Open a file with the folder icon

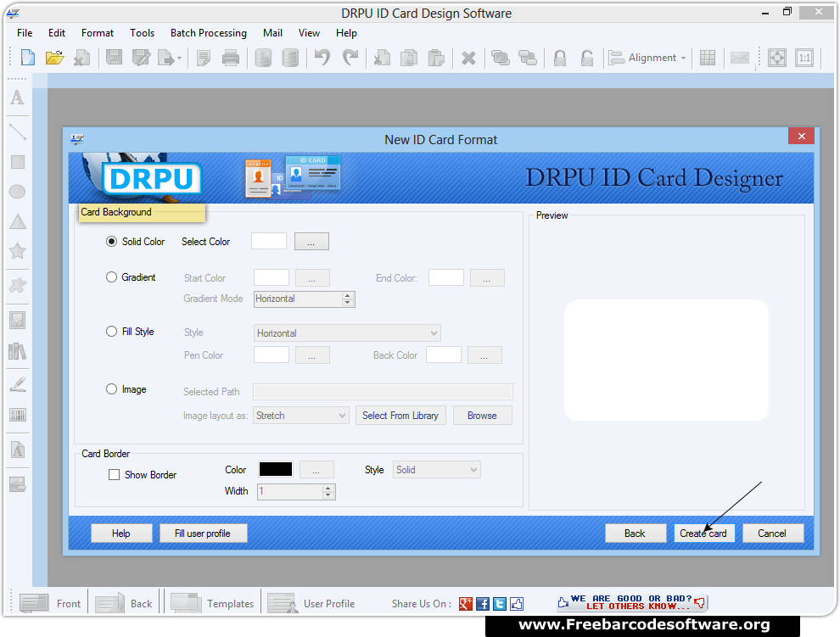[x=54, y=58]
